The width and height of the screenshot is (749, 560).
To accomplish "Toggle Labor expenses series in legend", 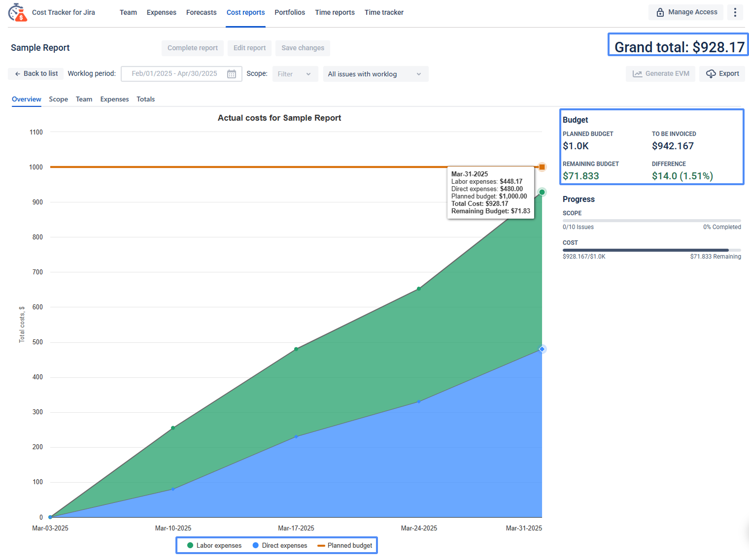I will (x=214, y=545).
